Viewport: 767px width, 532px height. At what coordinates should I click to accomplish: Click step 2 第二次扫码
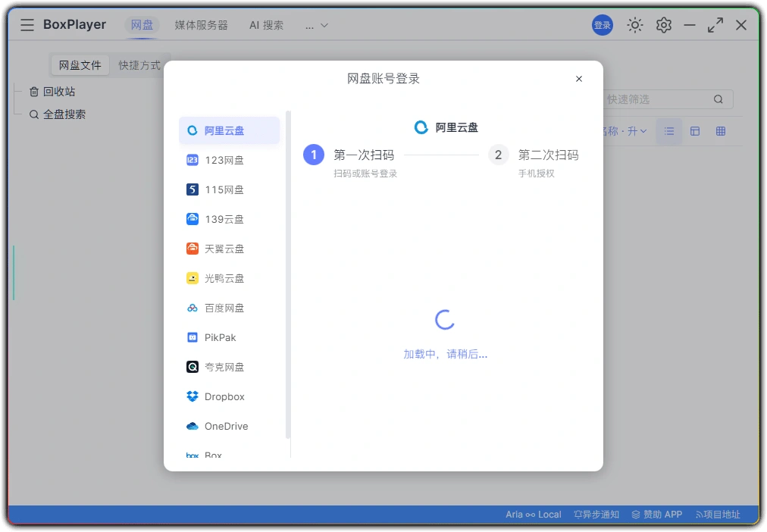pyautogui.click(x=534, y=161)
